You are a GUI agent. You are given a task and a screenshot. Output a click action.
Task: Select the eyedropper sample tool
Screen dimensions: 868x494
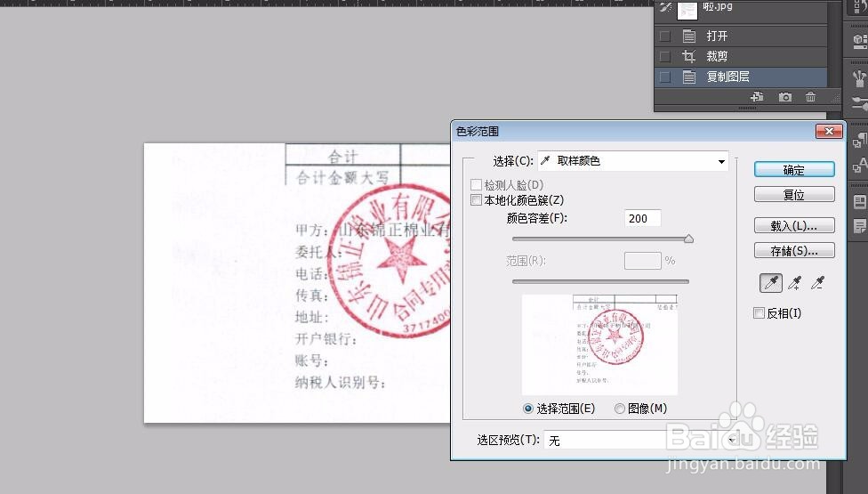(x=771, y=283)
